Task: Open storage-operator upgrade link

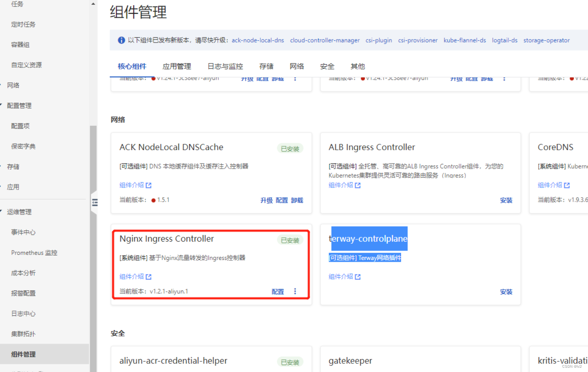Action: pyautogui.click(x=546, y=40)
